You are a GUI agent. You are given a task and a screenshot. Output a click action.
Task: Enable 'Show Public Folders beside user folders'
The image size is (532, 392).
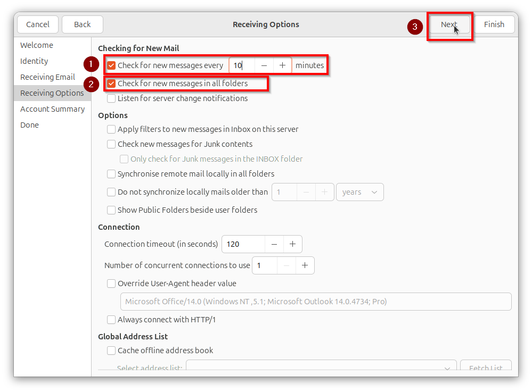(x=111, y=210)
